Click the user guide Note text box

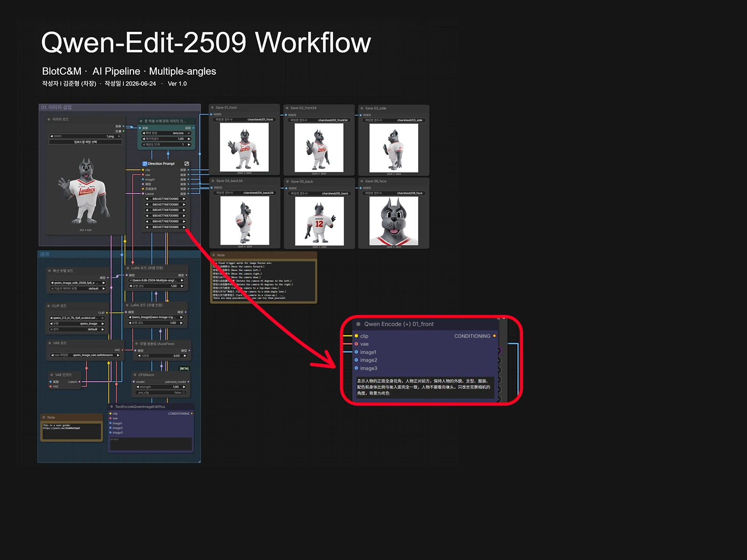coord(72,431)
